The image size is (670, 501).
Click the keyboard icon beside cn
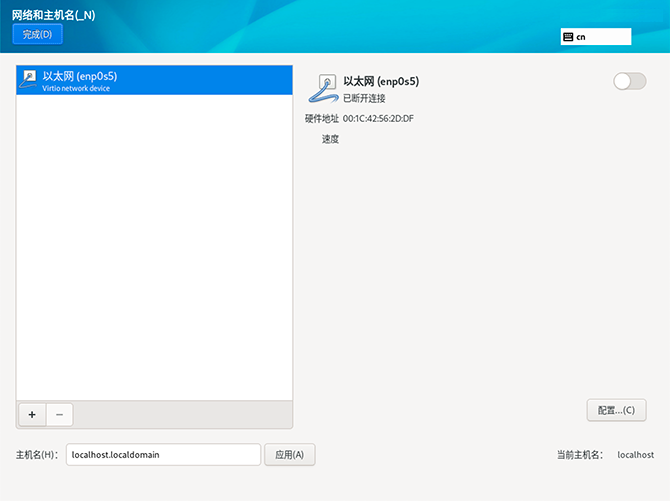(568, 36)
